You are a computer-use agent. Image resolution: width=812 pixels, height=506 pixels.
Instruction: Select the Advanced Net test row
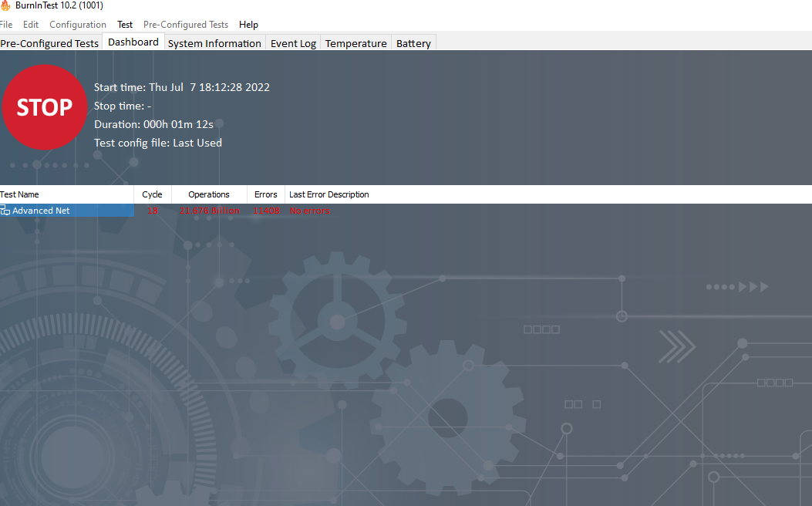click(x=67, y=211)
